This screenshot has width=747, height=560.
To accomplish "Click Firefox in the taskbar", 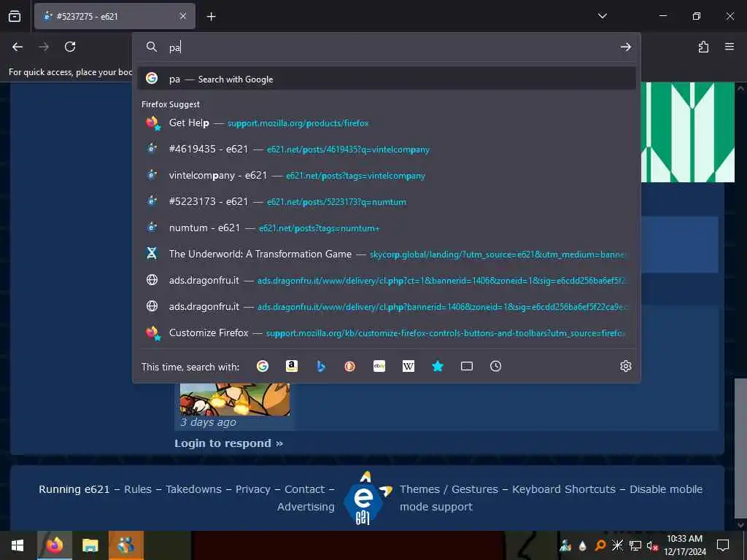I will (54, 545).
